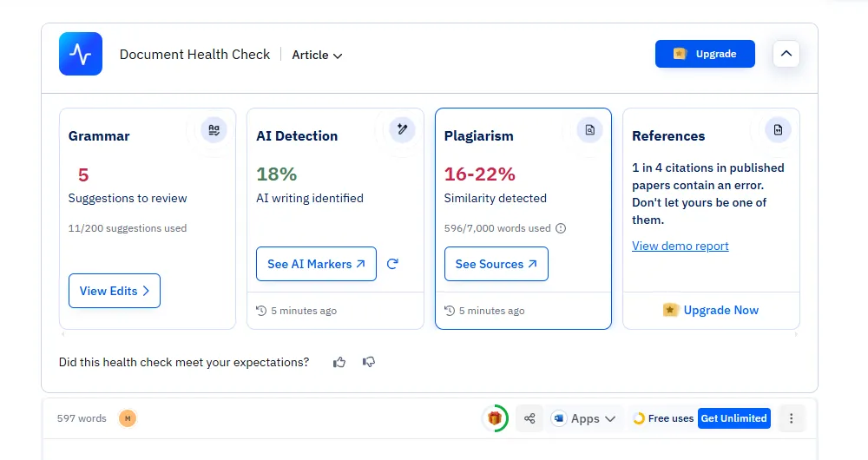Click the history clock icon under AI Detection
Image resolution: width=868 pixels, height=460 pixels.
pos(261,311)
